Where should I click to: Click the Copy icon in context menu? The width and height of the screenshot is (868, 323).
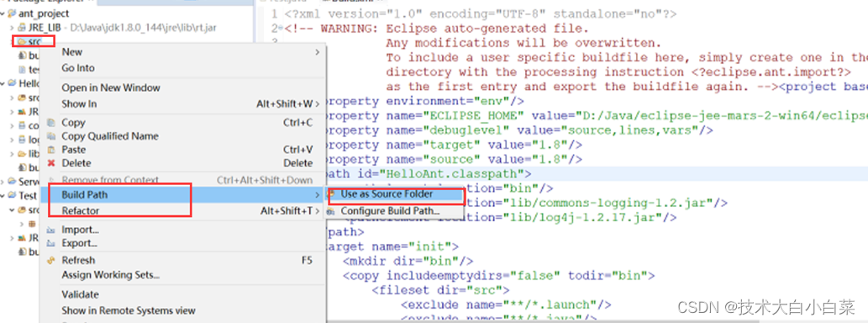(x=51, y=123)
